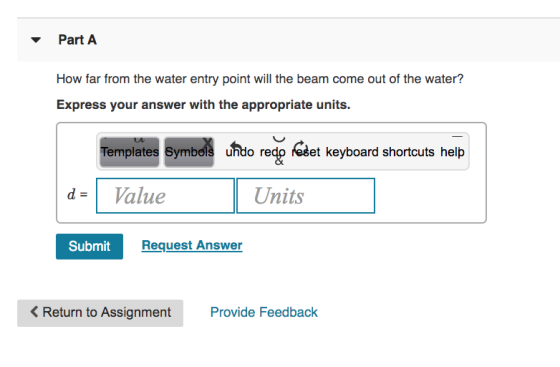
Task: Click the left chevron beside Return to Assignment
Action: click(34, 312)
